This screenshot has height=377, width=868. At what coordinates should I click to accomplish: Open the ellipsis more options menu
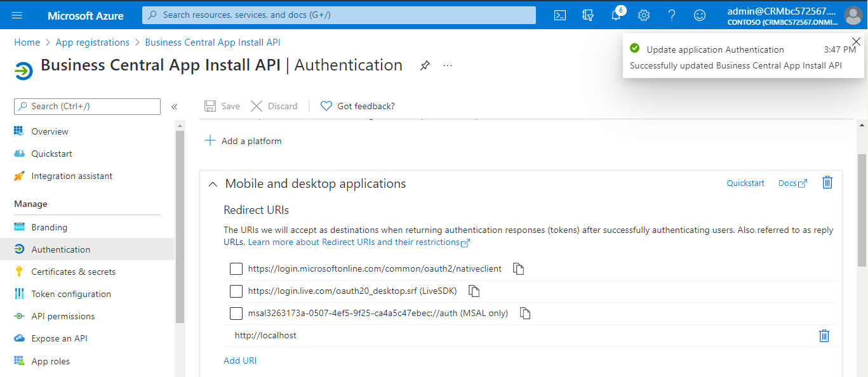tap(447, 65)
